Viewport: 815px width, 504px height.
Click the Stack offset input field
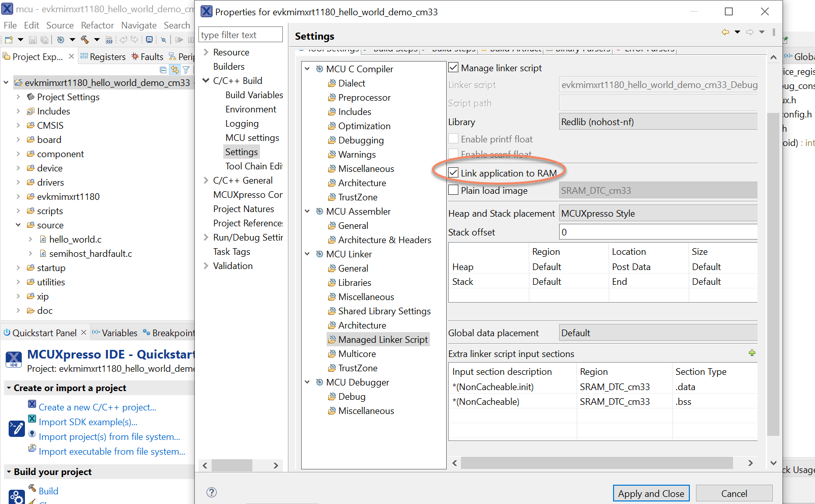coord(658,232)
